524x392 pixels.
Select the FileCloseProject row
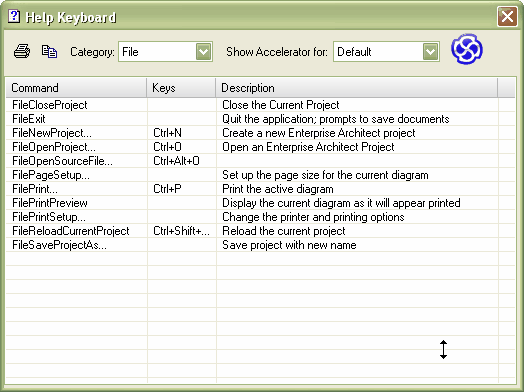click(260, 105)
